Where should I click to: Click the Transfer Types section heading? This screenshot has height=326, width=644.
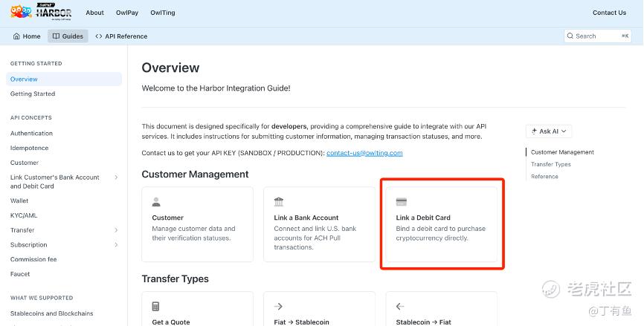click(175, 278)
